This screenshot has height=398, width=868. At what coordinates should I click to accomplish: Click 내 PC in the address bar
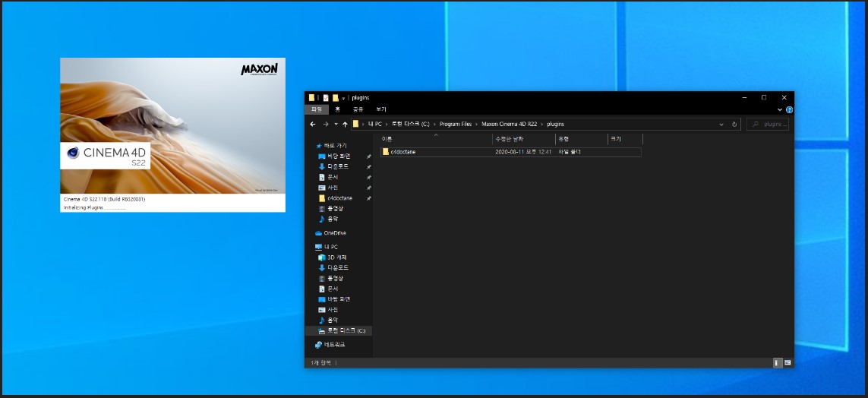click(x=375, y=125)
